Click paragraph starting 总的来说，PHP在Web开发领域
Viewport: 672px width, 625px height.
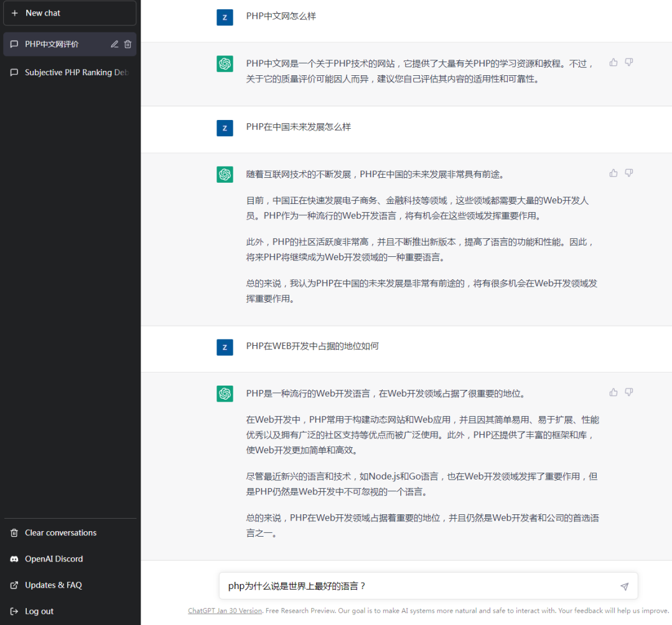pyautogui.click(x=422, y=525)
